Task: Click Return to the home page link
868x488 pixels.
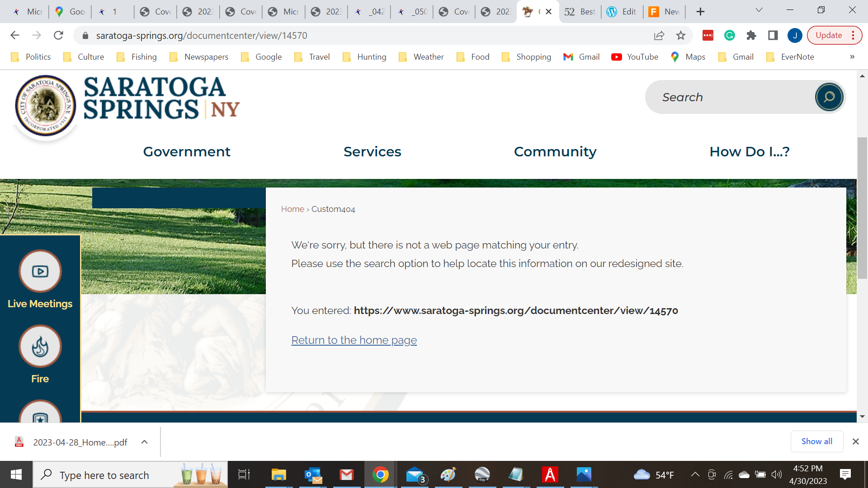Action: pyautogui.click(x=354, y=340)
